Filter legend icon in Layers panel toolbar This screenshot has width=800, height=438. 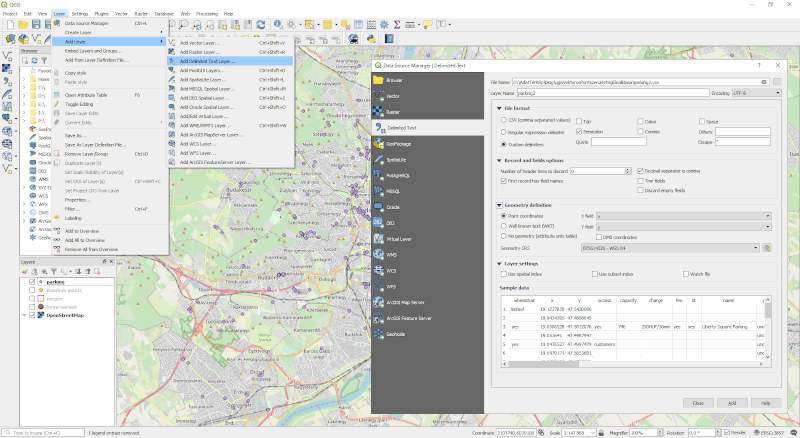pyautogui.click(x=54, y=272)
